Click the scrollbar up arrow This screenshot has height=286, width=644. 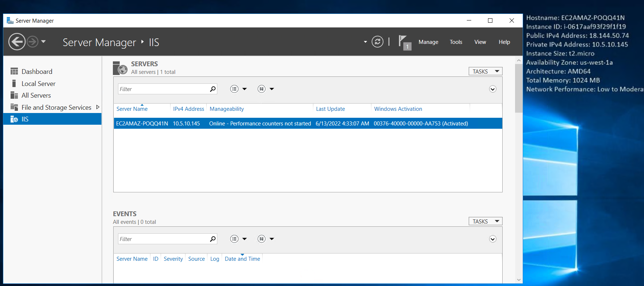pyautogui.click(x=519, y=60)
